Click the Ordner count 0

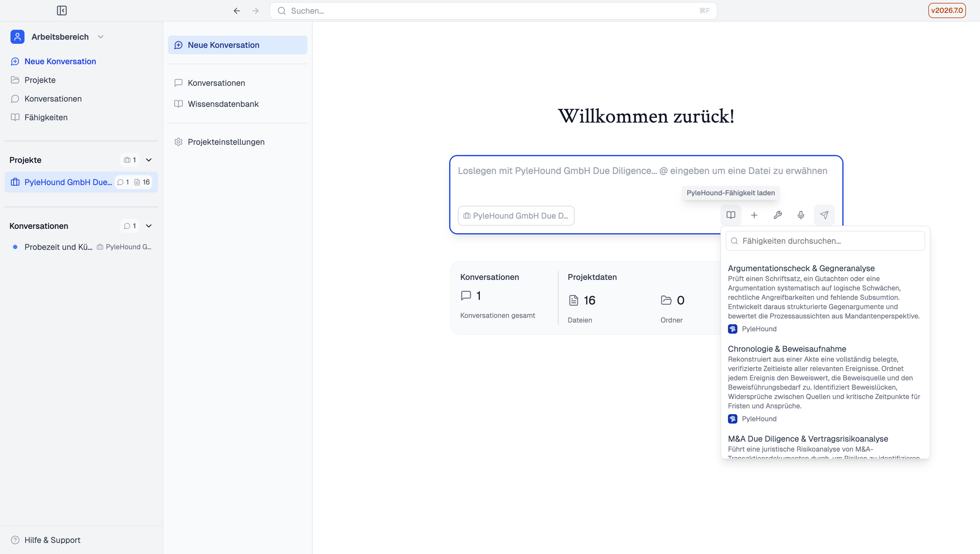(681, 300)
